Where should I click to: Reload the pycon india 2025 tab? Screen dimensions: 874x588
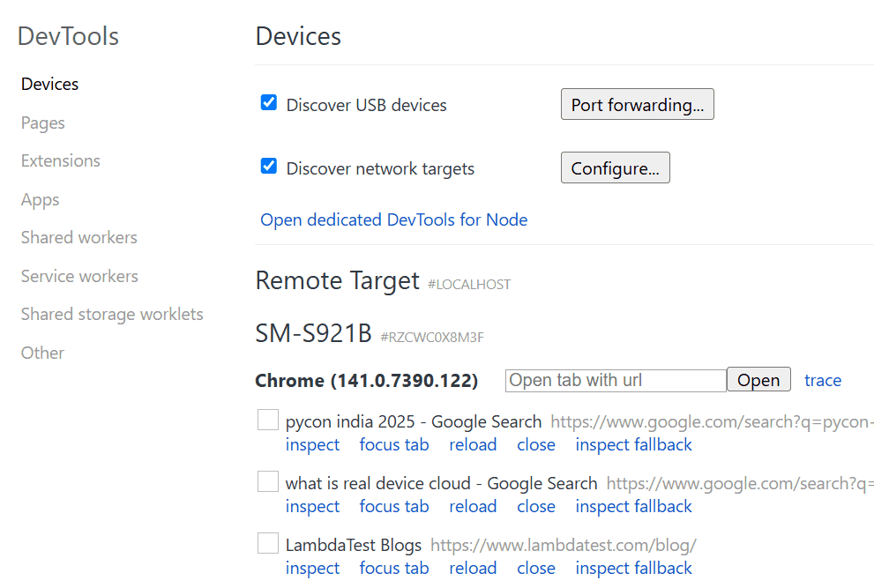click(x=473, y=444)
